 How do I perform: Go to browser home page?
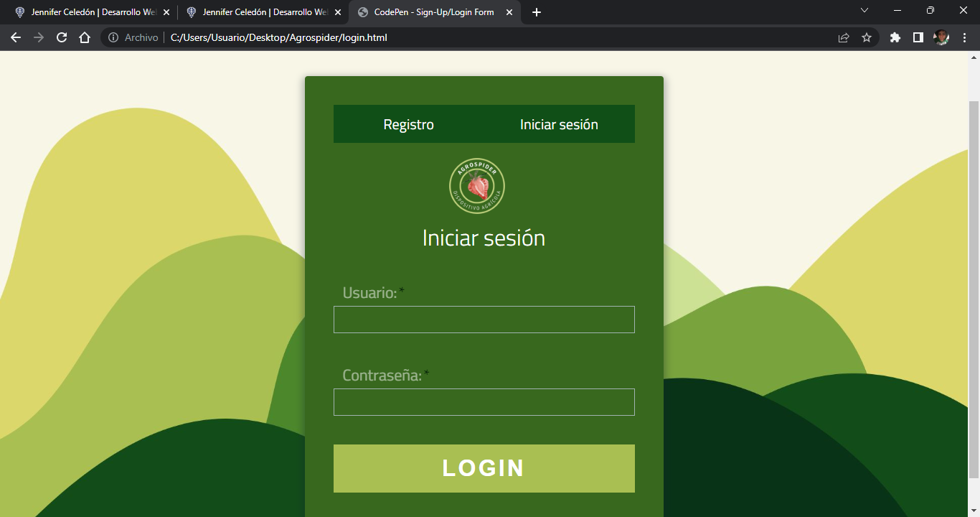click(85, 37)
